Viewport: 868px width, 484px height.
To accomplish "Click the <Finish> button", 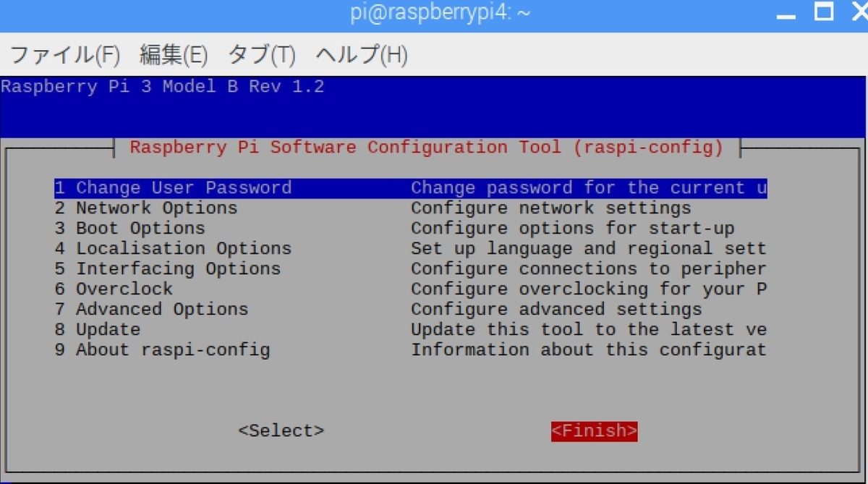I will pos(595,430).
